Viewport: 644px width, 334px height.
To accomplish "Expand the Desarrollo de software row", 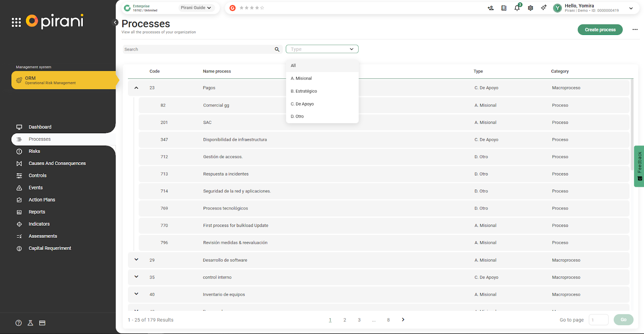I will point(136,260).
